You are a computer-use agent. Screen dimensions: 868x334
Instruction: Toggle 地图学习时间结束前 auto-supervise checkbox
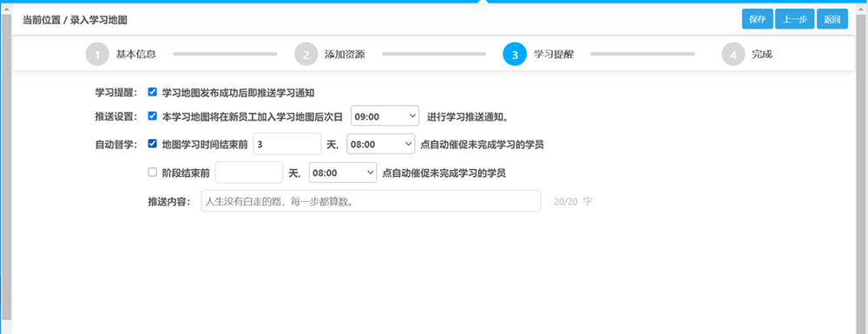coord(152,144)
